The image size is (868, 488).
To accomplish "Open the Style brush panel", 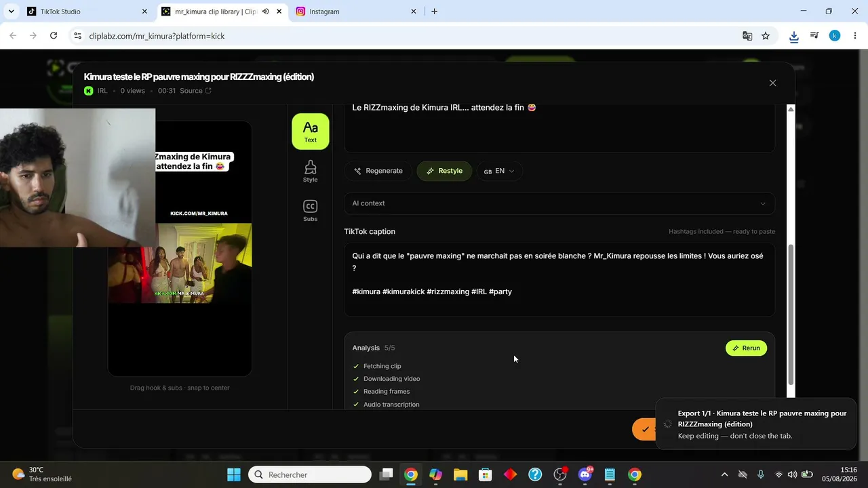I will pyautogui.click(x=311, y=171).
